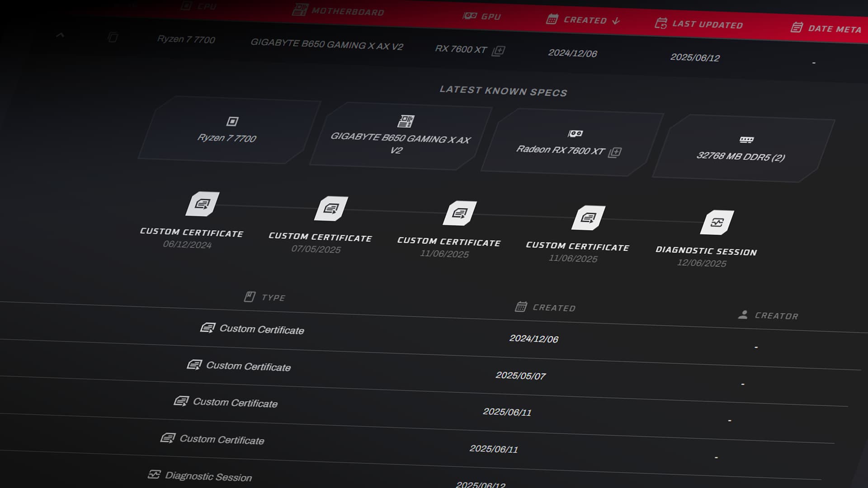Click the calendar icon beside lower CREATED header
The height and width of the screenshot is (488, 868).
[521, 307]
